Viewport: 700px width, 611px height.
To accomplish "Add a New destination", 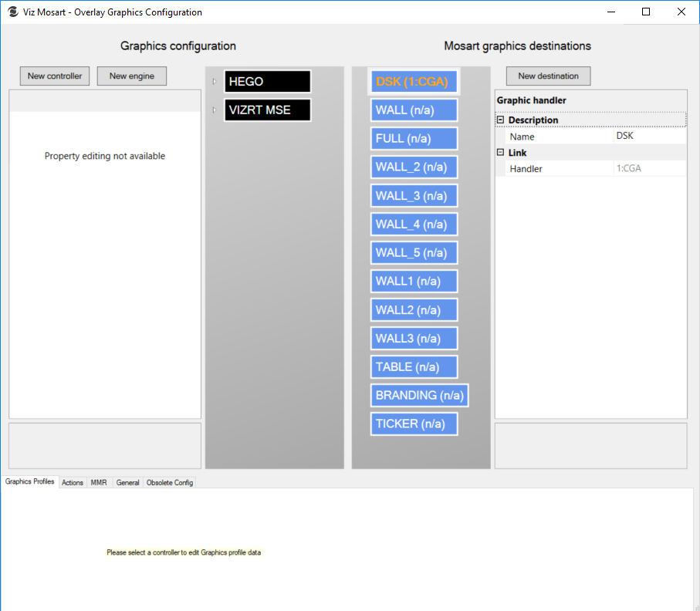I will 548,76.
